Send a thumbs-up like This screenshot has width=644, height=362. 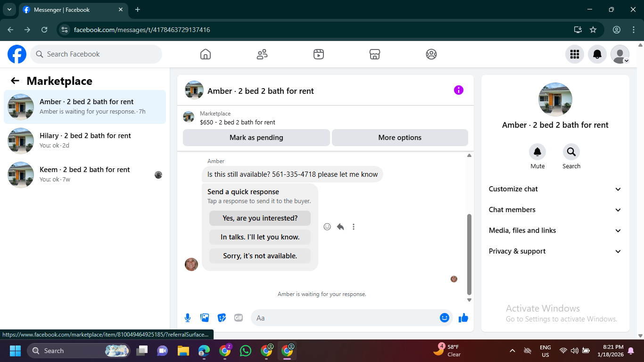pyautogui.click(x=463, y=318)
